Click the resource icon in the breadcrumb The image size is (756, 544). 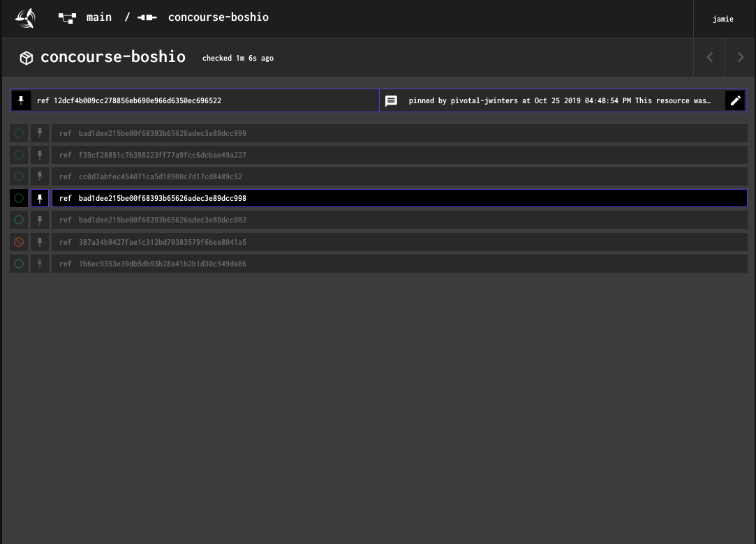(147, 17)
